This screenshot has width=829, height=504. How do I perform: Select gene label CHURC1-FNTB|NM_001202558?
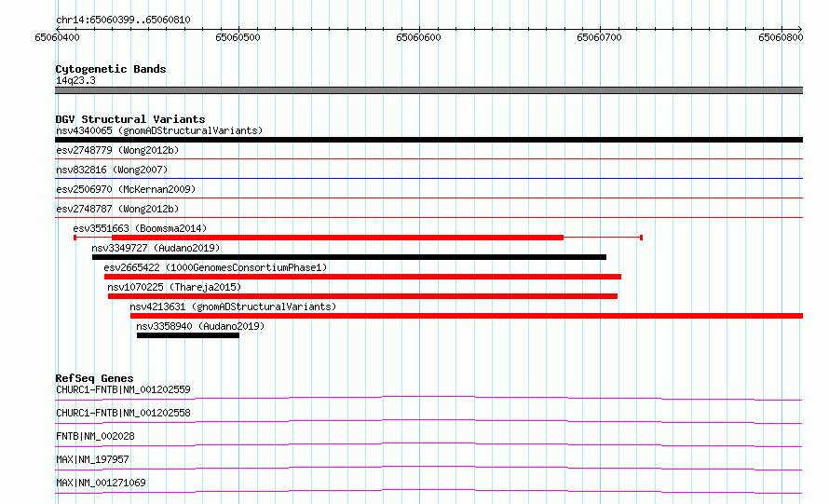123,413
